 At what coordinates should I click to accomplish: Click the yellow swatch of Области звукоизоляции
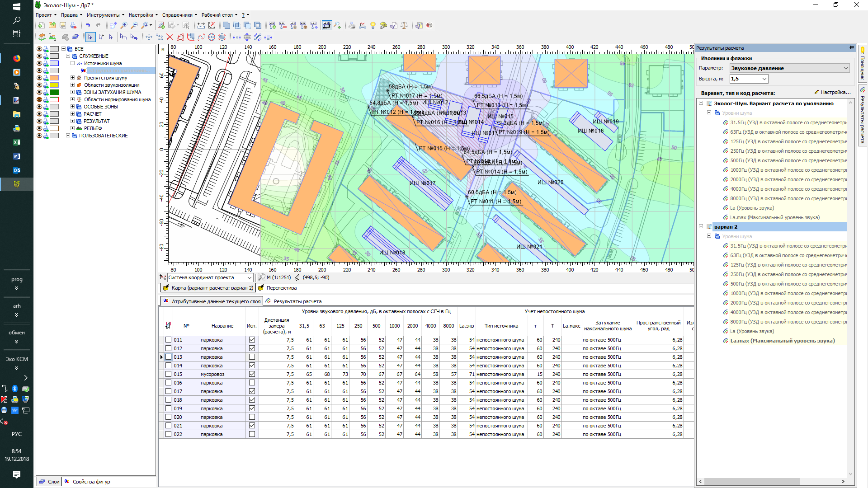(54, 85)
